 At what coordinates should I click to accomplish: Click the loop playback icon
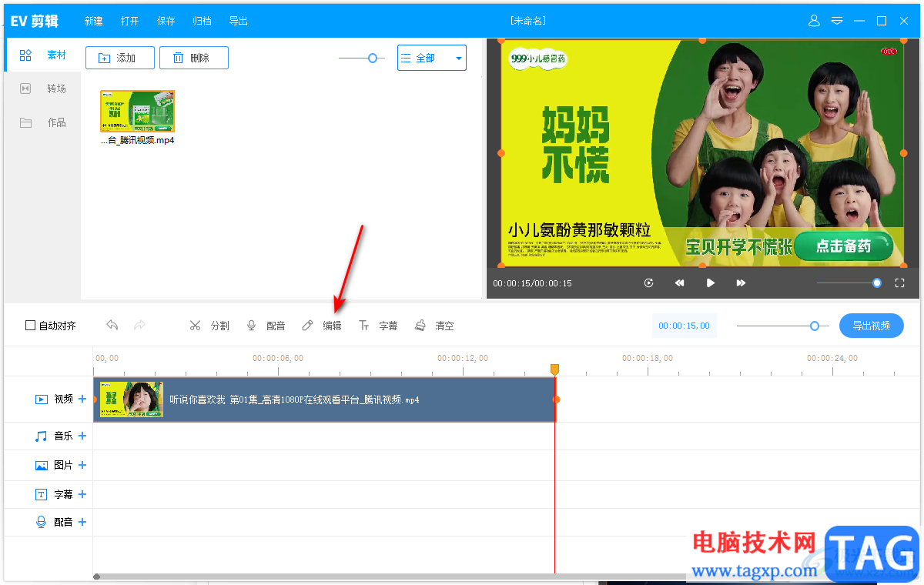(649, 283)
